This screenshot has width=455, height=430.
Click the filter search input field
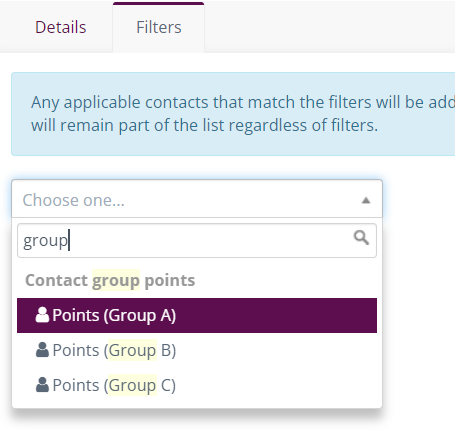click(x=197, y=240)
